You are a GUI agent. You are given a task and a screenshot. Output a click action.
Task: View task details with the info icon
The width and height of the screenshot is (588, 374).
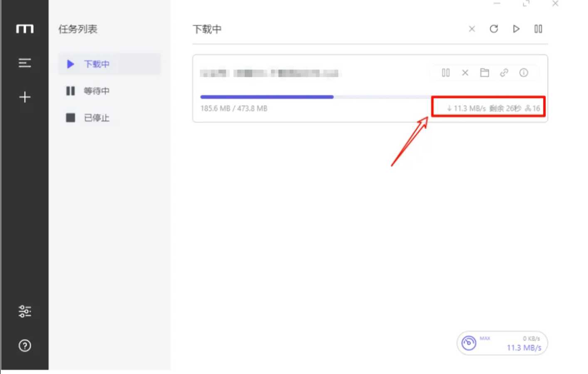tap(524, 73)
